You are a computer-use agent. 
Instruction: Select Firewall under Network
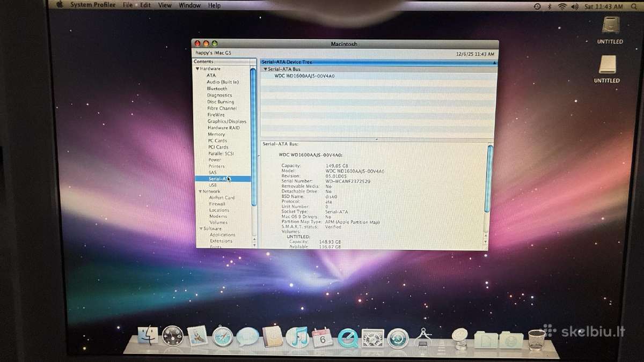(217, 204)
